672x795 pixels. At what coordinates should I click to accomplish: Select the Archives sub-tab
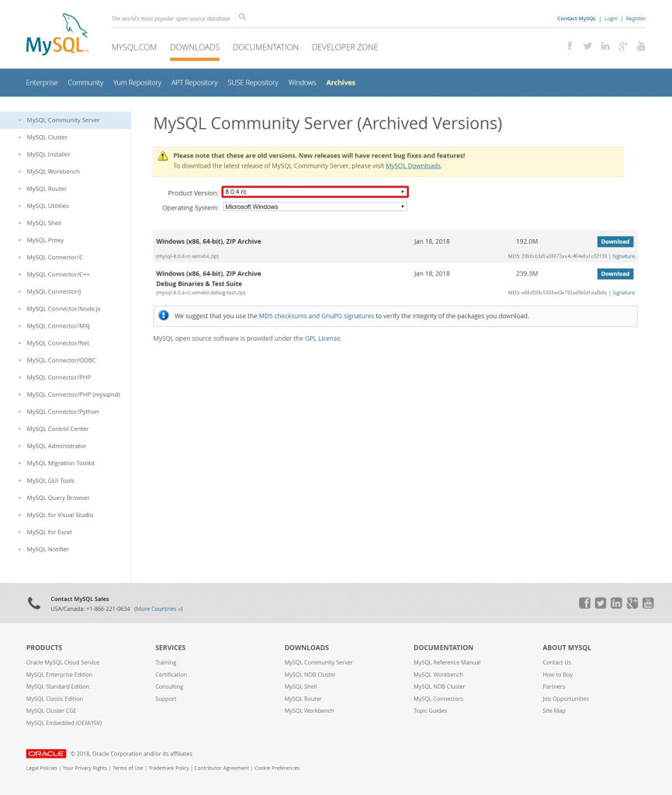coord(341,82)
